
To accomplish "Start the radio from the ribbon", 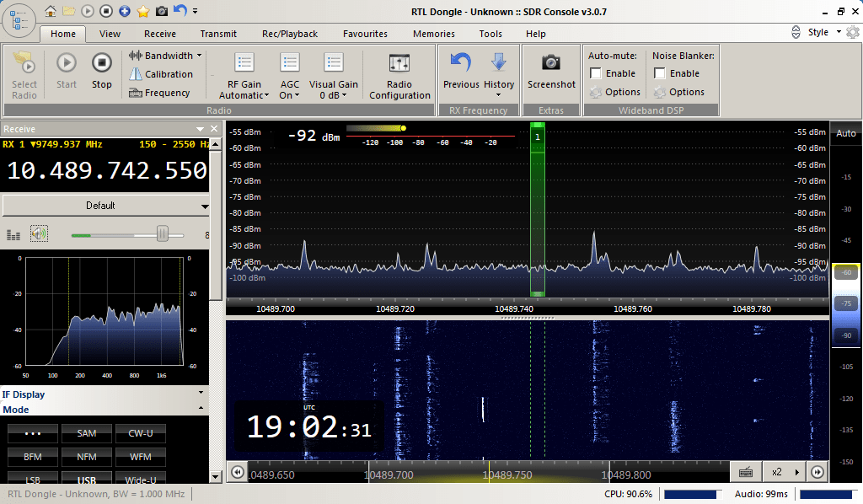I will point(67,71).
